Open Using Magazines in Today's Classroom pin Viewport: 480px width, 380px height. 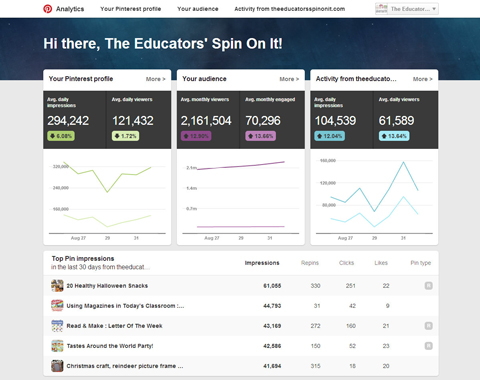(125, 306)
